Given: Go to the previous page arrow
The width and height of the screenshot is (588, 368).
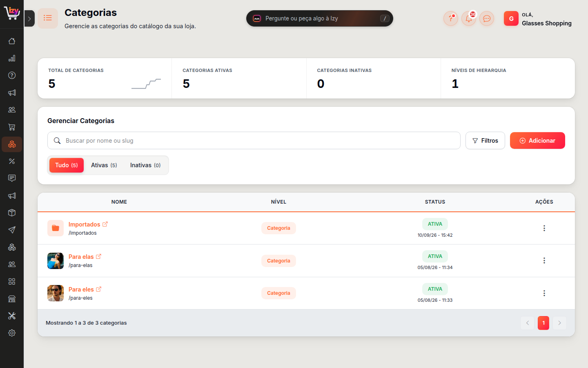Looking at the screenshot, I should click(x=527, y=323).
